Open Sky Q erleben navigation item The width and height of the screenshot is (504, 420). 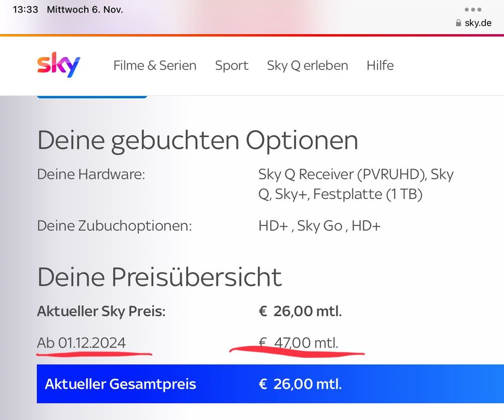pos(308,66)
